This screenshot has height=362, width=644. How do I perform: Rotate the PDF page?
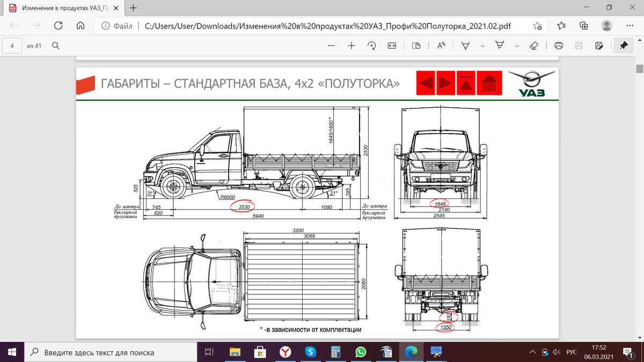point(371,46)
